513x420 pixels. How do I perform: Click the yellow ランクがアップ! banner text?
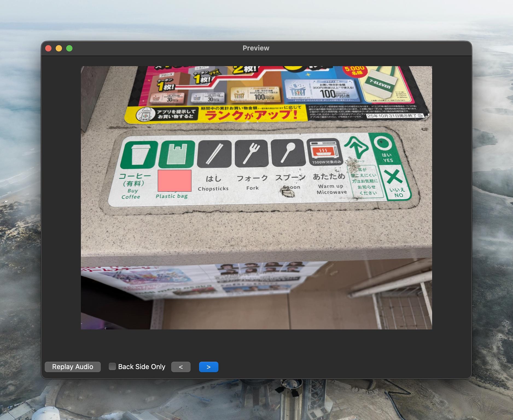[x=251, y=115]
